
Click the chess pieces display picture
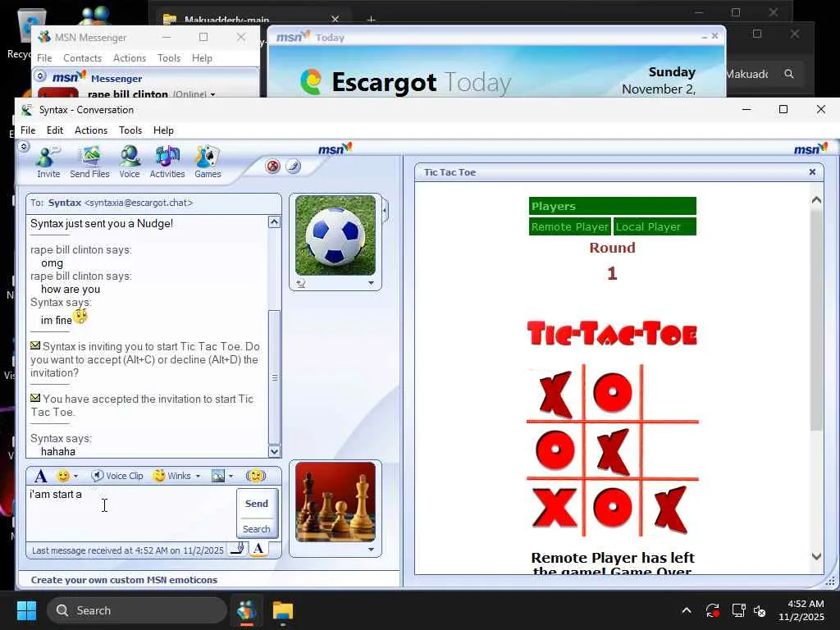[336, 502]
